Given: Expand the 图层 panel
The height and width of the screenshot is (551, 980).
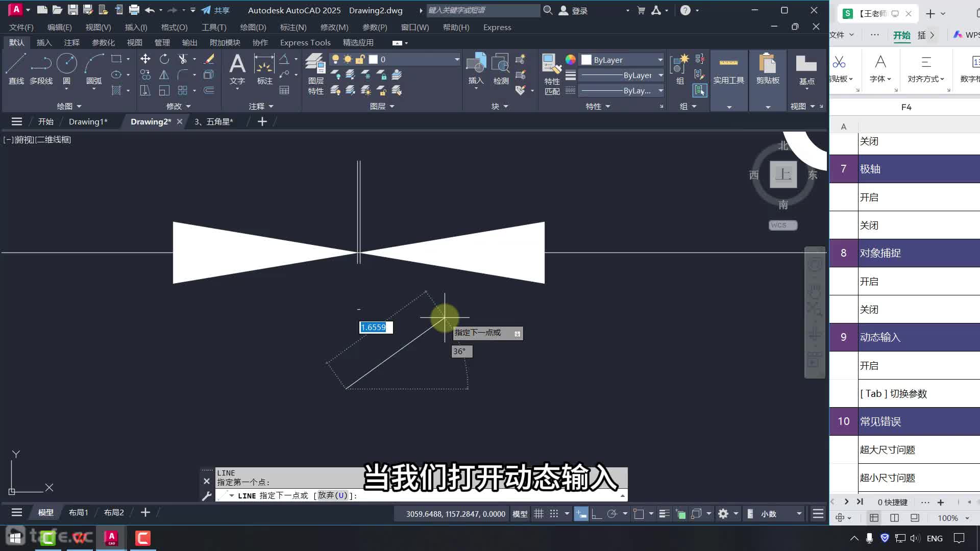Looking at the screenshot, I should [x=382, y=106].
